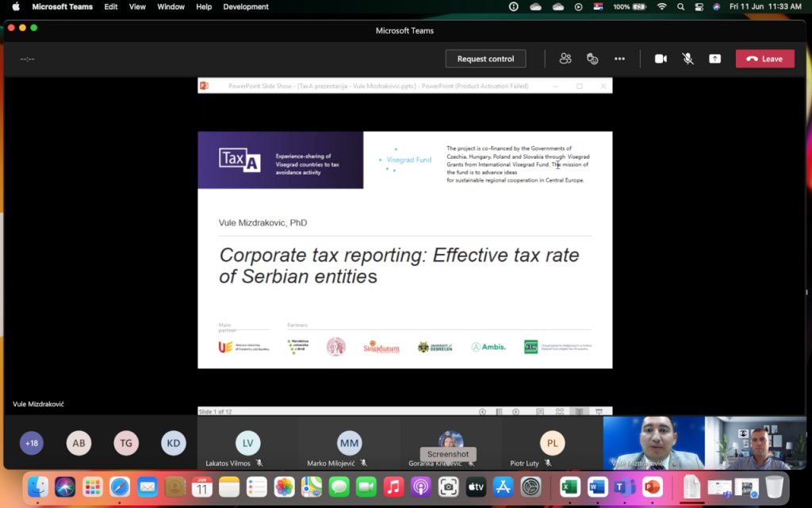
Task: Open Excel from the Dock
Action: 569,487
